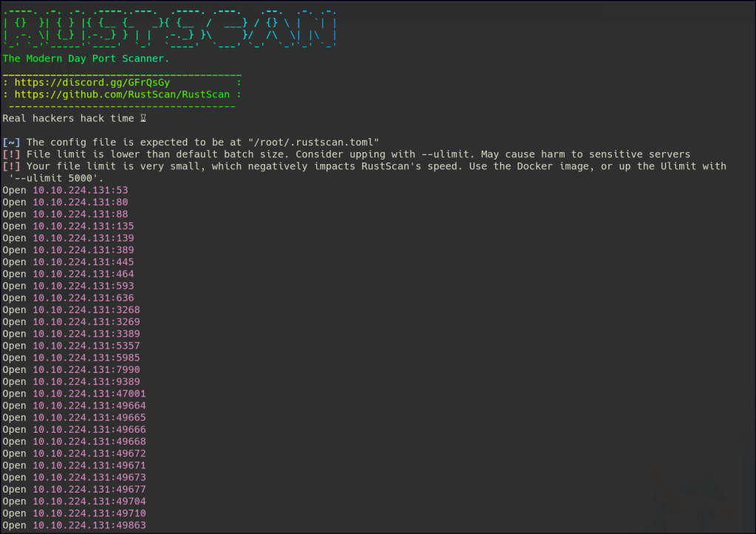
Task: Click the config path "/root/.rustscan.toml"
Action: [314, 143]
